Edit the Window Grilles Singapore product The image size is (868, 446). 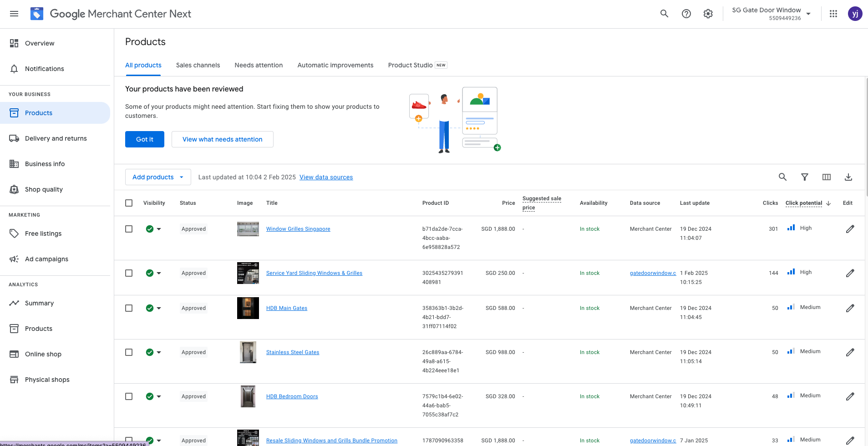coord(850,229)
